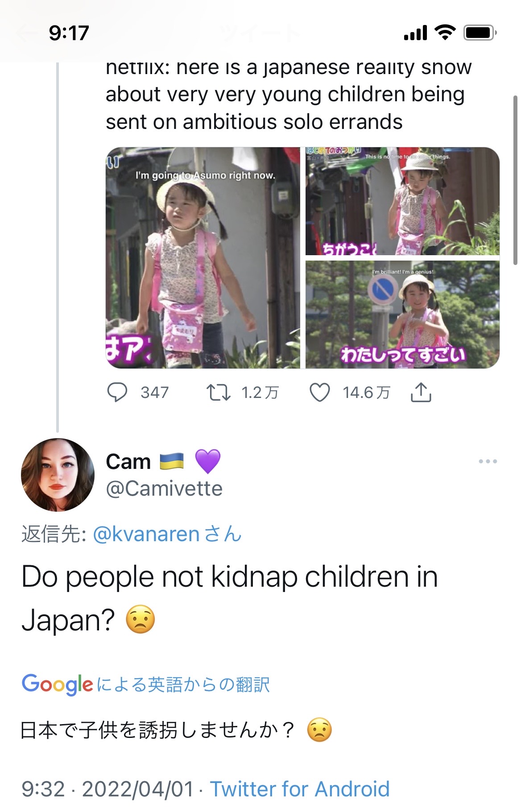Open the top-right photo in the tweet
Screen dimensions: 521x812
point(402,201)
